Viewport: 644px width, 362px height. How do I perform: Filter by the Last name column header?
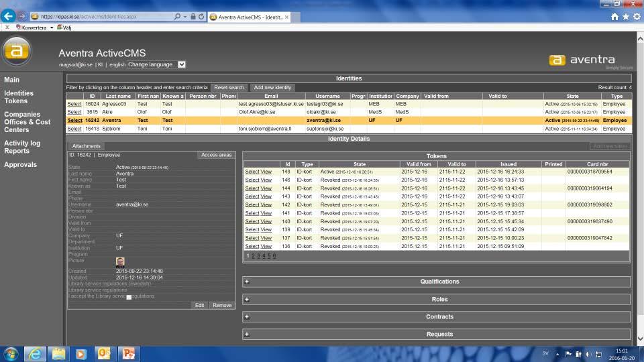tap(118, 96)
